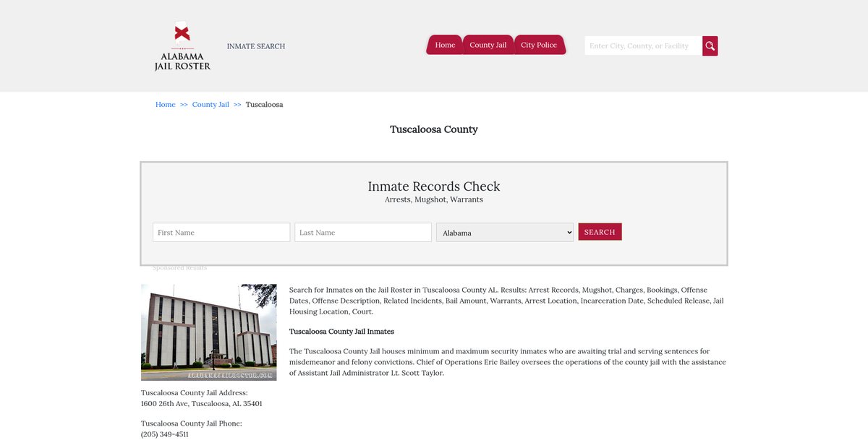Click the jail phone number (205) 349-4511
Viewport: 868px width, 448px height.
click(165, 434)
